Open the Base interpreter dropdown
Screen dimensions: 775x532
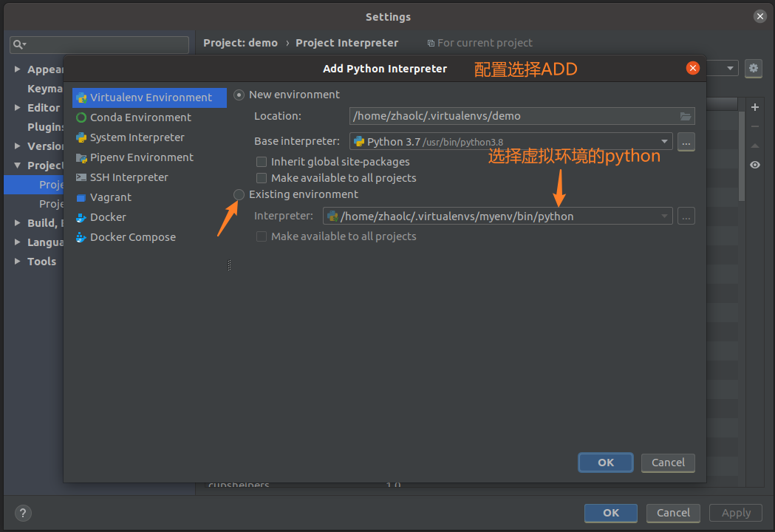(x=664, y=142)
